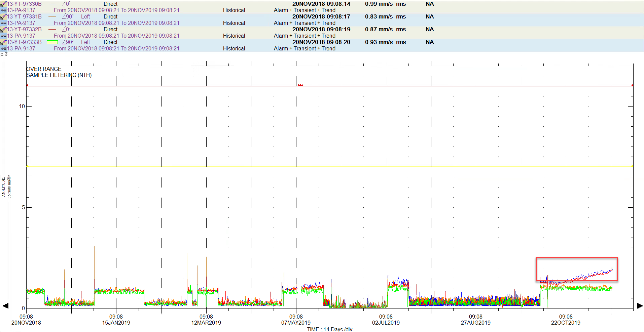Image resolution: width=644 pixels, height=332 pixels.
Task: Click the 0.99 mm/s reading
Action: 385,4
